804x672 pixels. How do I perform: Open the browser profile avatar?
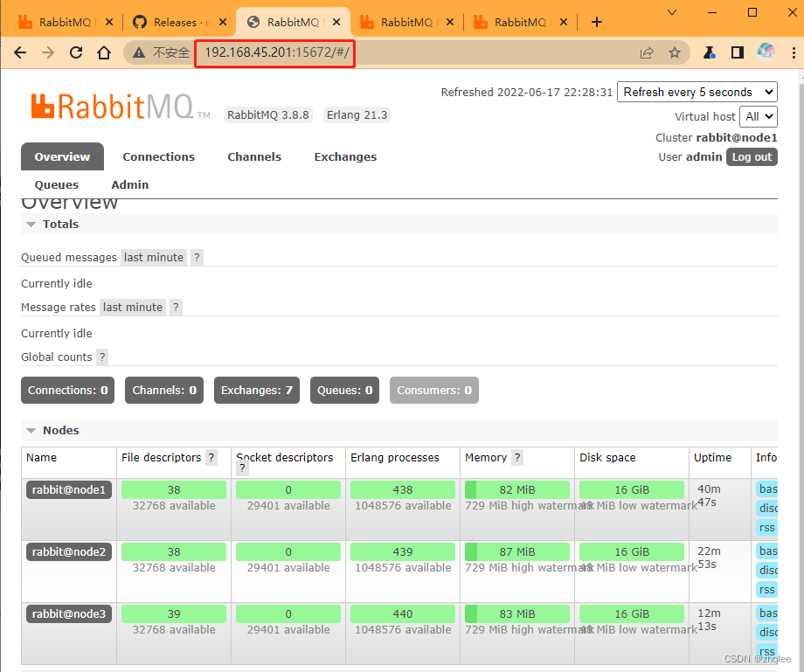[766, 52]
